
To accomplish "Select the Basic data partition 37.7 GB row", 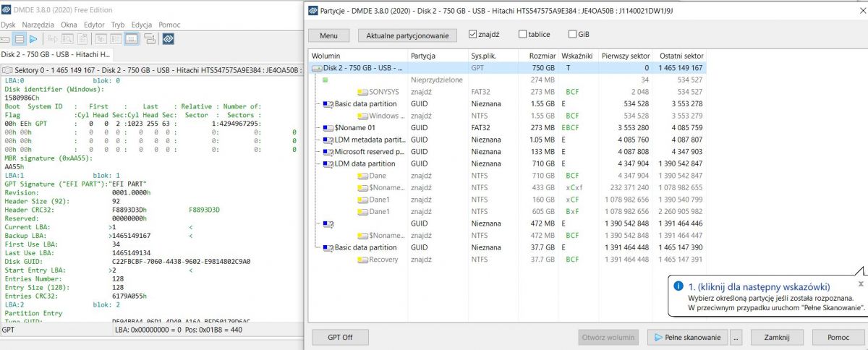I will click(x=506, y=247).
